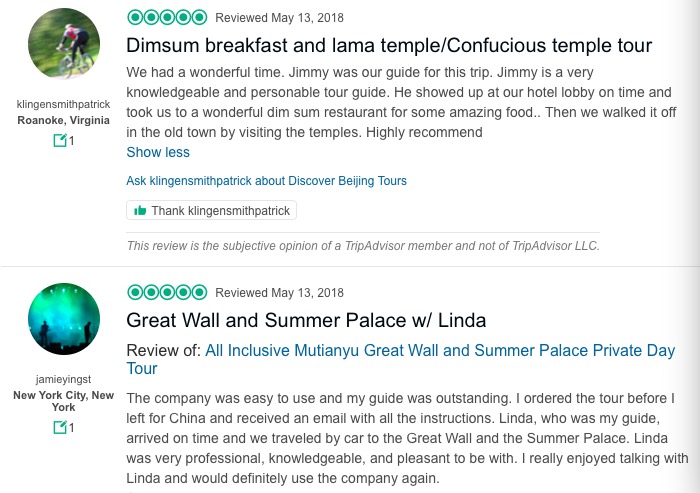
Task: Open Ask klingensmithpatrick about Discover Beijing Tours
Action: click(266, 181)
